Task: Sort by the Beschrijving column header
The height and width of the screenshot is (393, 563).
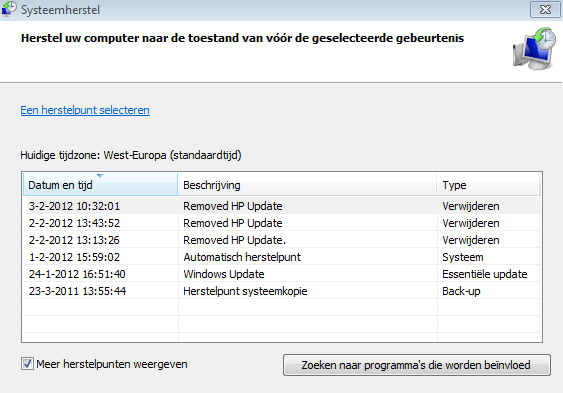Action: 307,185
